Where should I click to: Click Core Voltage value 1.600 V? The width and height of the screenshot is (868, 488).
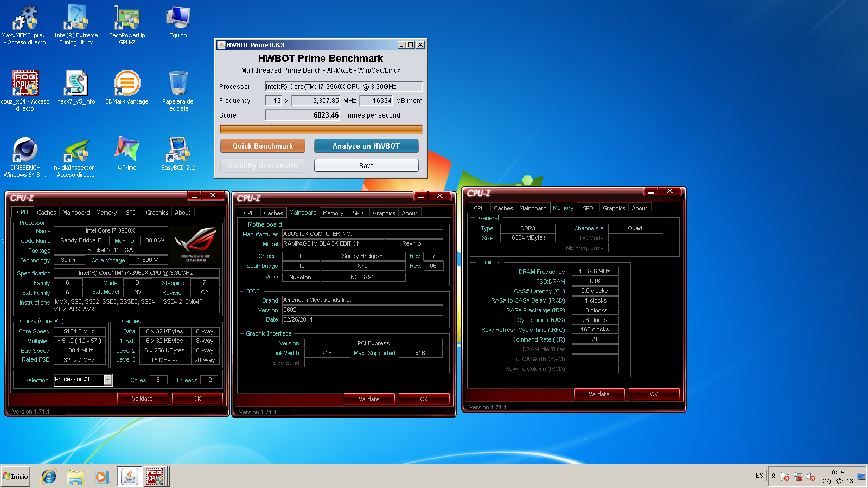tap(148, 260)
